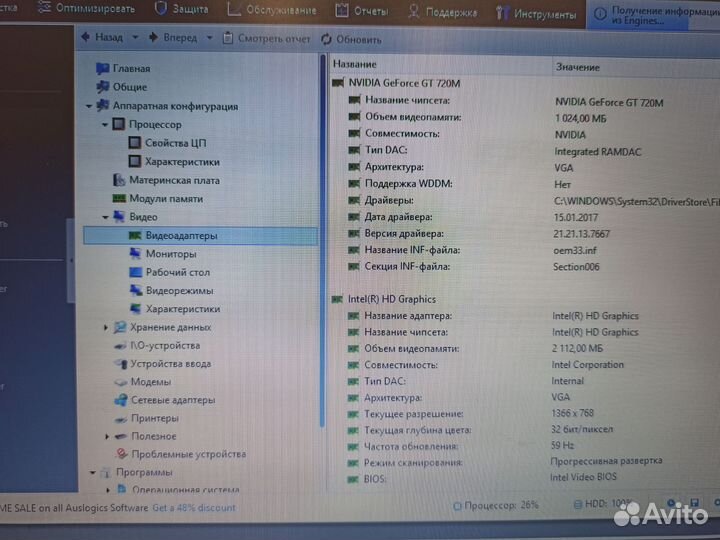Viewport: 720px width, 540px height.
Task: Click the tree panel vertical scrollbar
Action: pyautogui.click(x=323, y=241)
